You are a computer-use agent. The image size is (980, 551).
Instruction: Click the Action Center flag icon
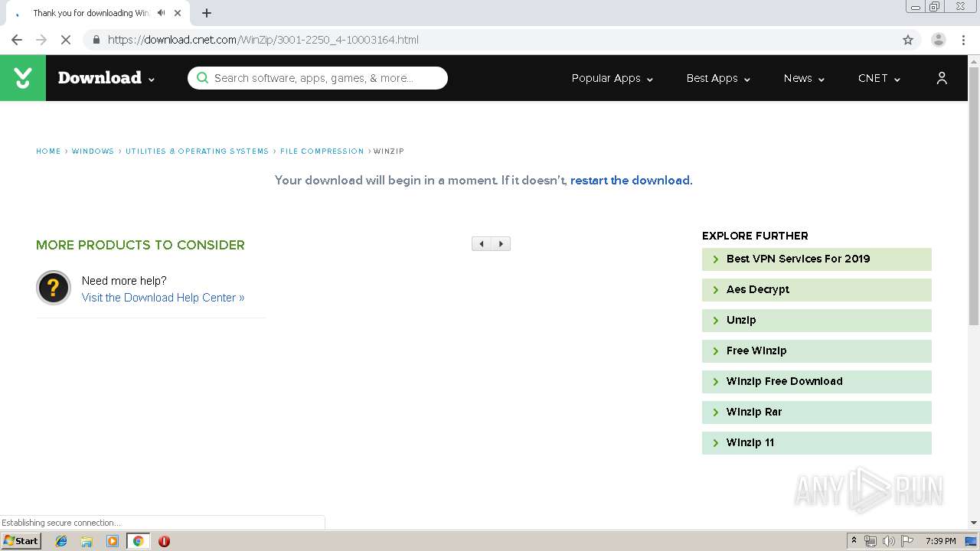pyautogui.click(x=908, y=541)
